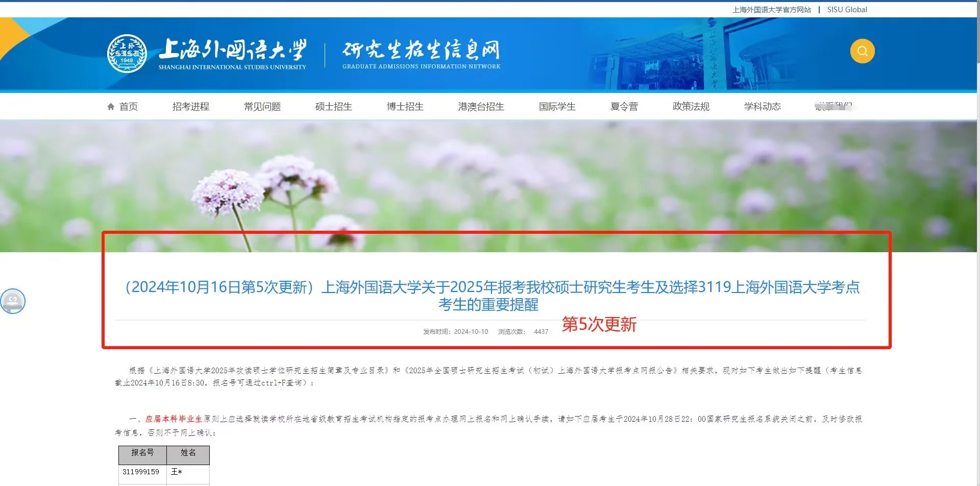
Task: Open the SISU Global link
Action: coord(847,9)
